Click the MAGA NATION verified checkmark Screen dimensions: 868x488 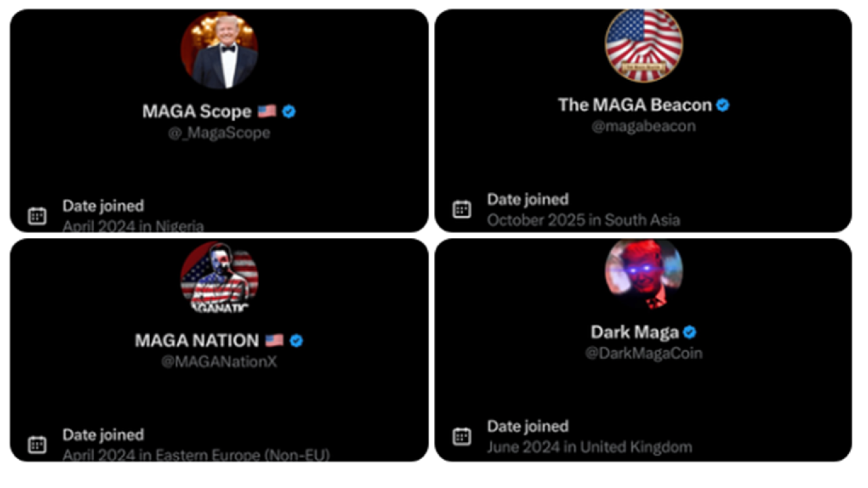[x=296, y=340]
